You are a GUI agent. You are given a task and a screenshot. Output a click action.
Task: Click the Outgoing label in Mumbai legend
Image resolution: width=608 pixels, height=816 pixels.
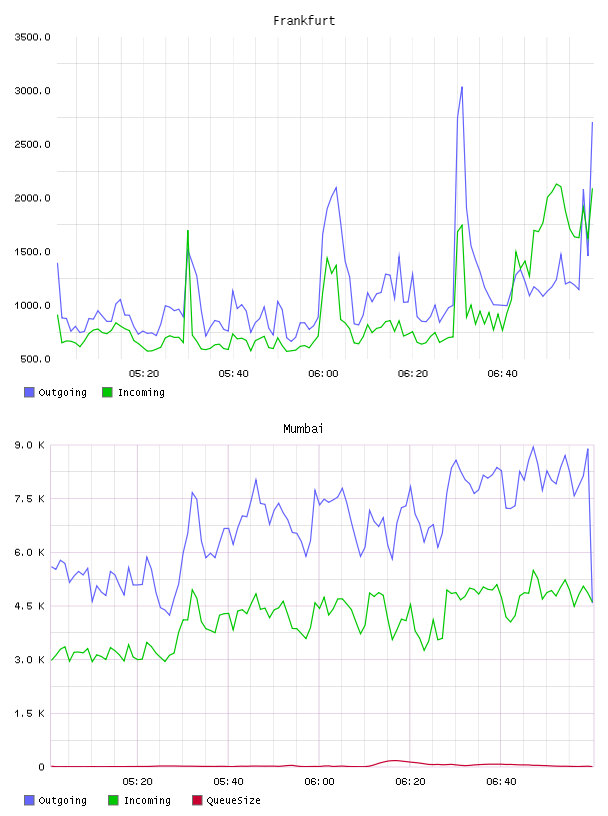pos(62,800)
